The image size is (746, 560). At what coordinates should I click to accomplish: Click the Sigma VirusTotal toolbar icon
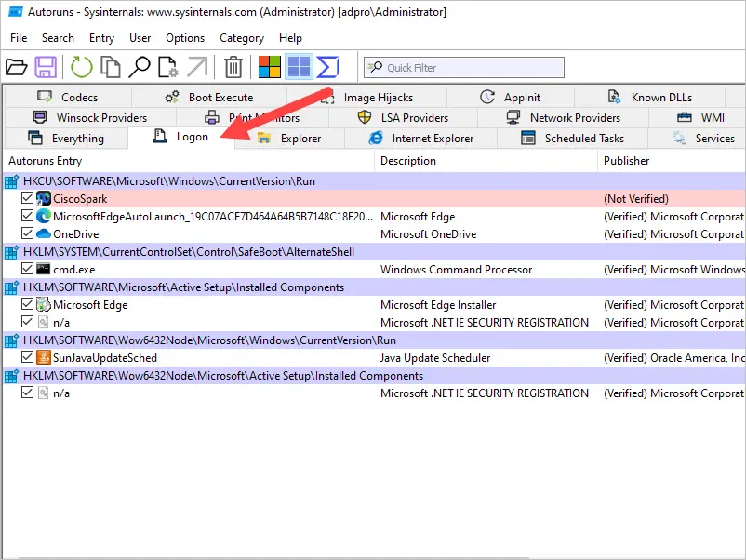pos(327,67)
